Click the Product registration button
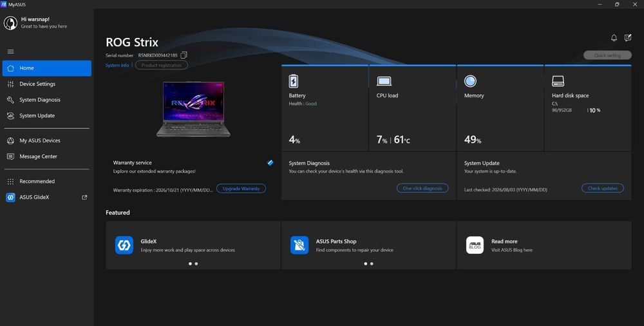644x326 pixels. coord(162,65)
